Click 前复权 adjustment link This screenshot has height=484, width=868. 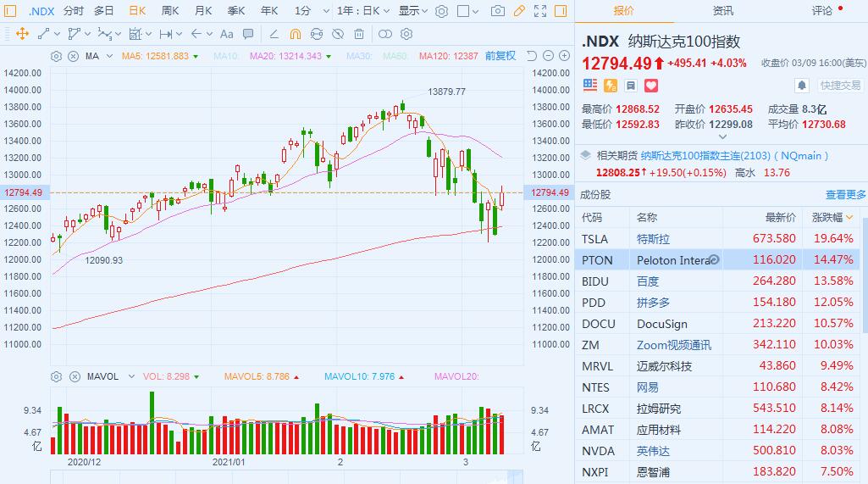coord(500,56)
